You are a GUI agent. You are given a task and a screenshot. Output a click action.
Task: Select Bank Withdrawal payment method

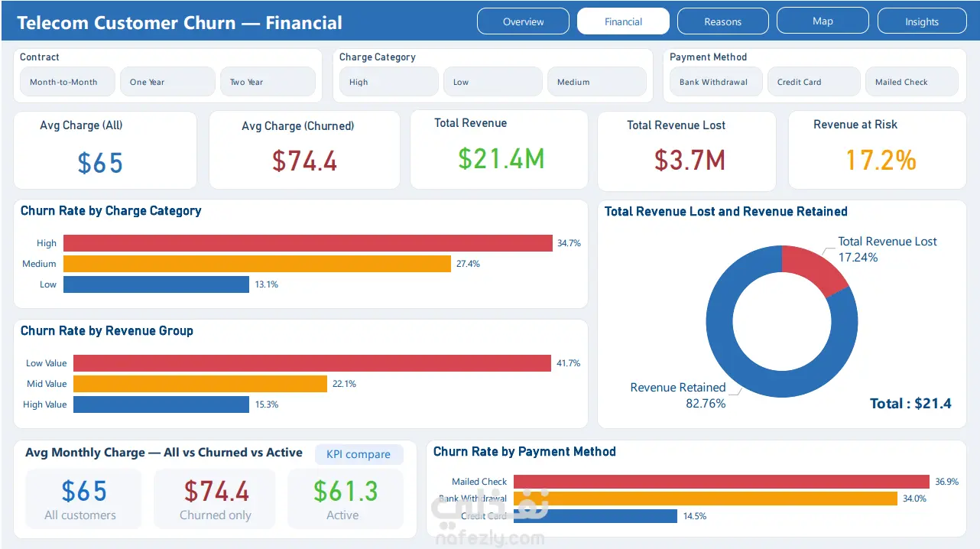(x=716, y=82)
